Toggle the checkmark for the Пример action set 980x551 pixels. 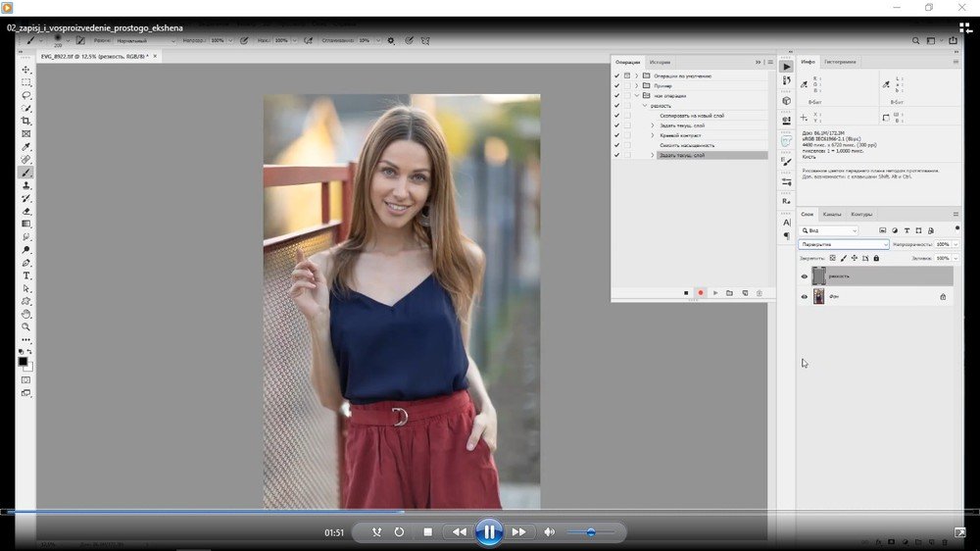(616, 86)
